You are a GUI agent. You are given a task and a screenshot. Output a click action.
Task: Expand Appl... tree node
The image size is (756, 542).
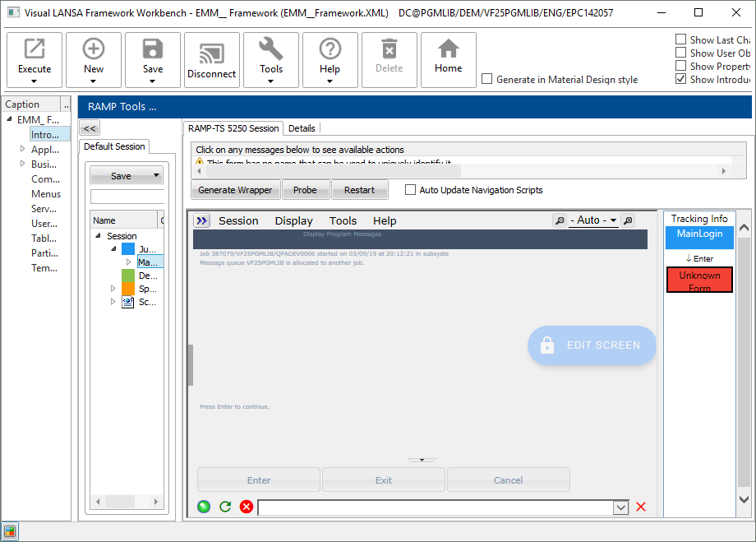[x=22, y=149]
